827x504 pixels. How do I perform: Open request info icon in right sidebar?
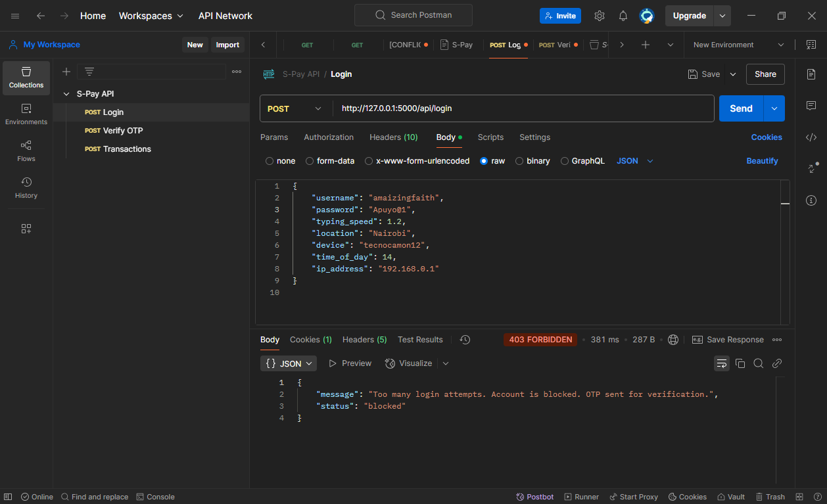tap(811, 200)
